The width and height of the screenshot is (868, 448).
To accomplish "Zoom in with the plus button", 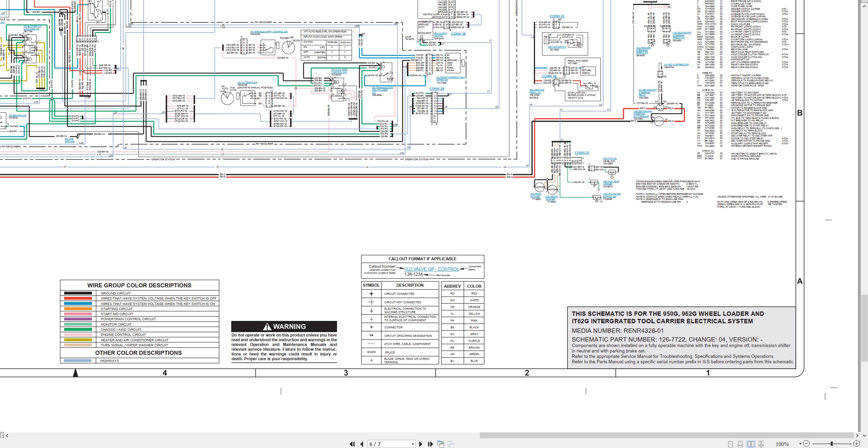I will click(x=856, y=444).
